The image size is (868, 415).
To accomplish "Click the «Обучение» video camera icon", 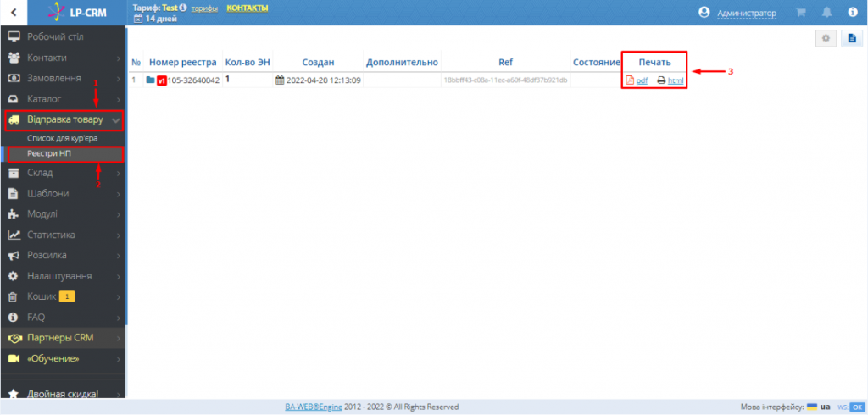I will tap(14, 358).
